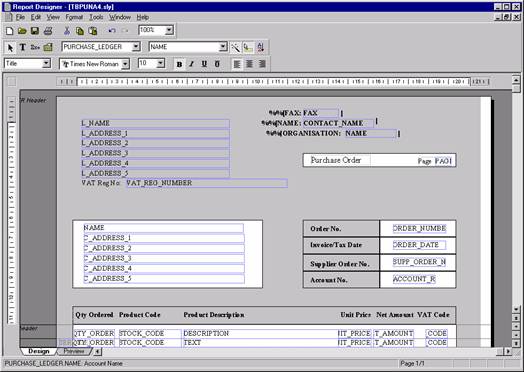Click the Undo arrow icon
This screenshot has height=372, width=524.
click(x=112, y=31)
